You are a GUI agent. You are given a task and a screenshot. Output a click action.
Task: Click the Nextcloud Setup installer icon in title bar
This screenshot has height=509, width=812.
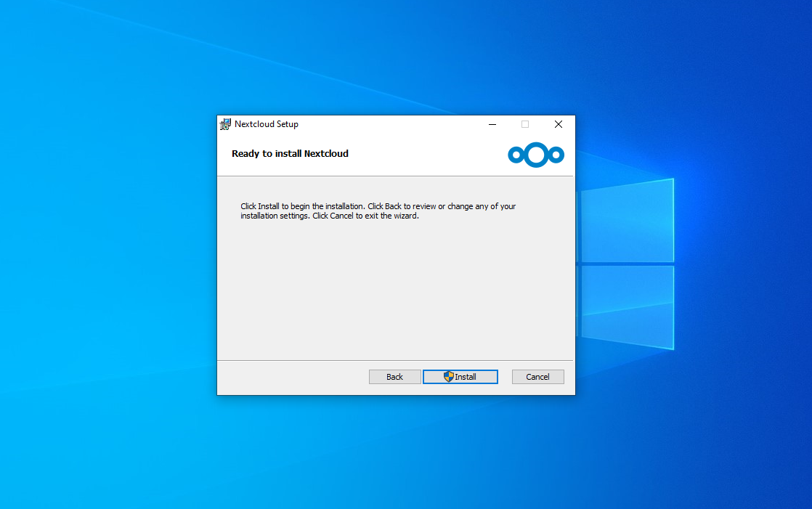(x=225, y=124)
